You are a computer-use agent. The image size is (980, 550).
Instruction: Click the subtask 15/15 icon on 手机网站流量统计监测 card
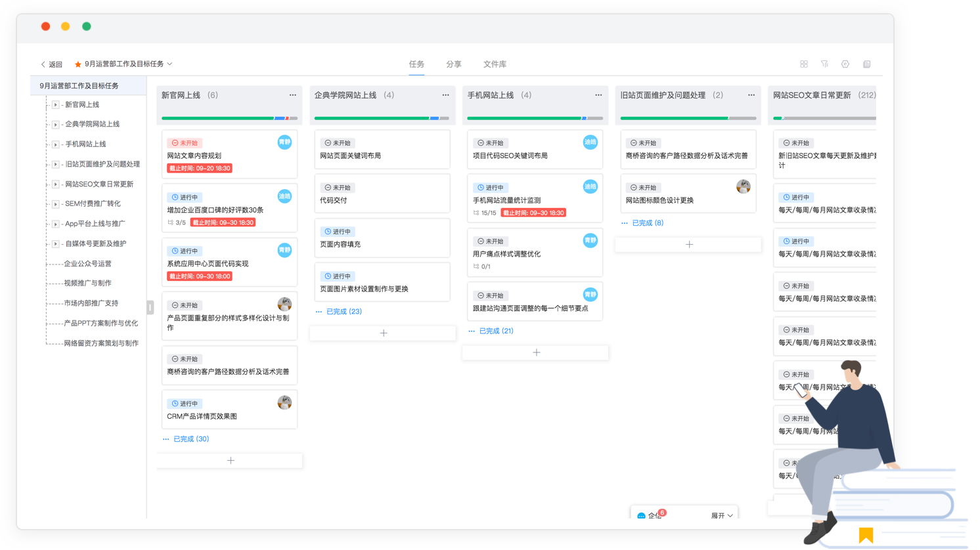(x=476, y=213)
